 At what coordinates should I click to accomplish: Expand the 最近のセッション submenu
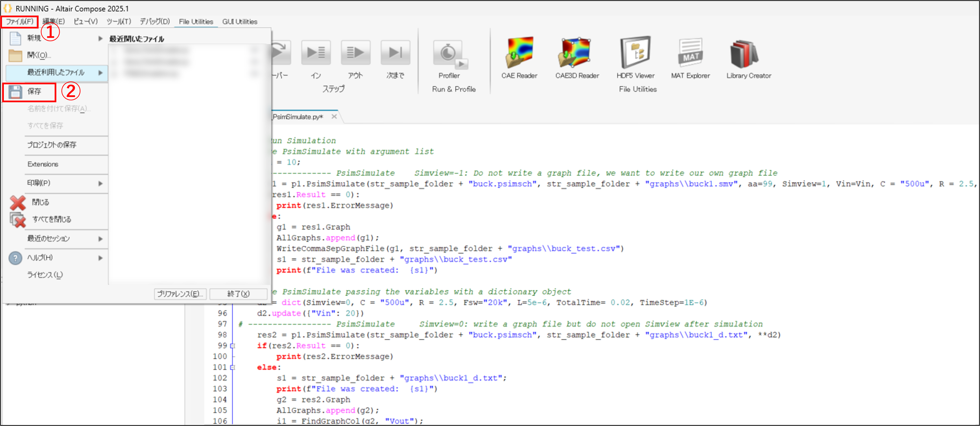[x=100, y=239]
